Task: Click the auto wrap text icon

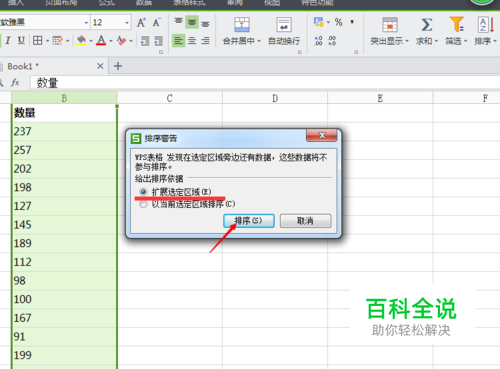Action: [x=284, y=25]
